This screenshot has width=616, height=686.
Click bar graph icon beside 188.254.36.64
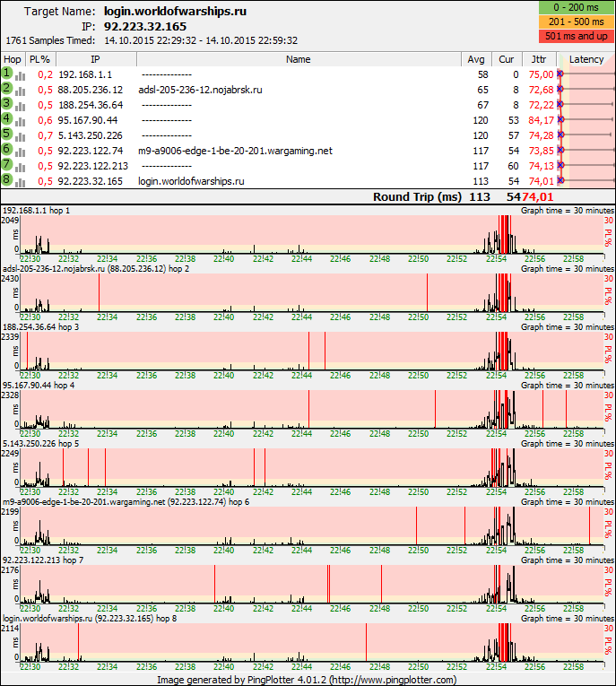[20, 107]
